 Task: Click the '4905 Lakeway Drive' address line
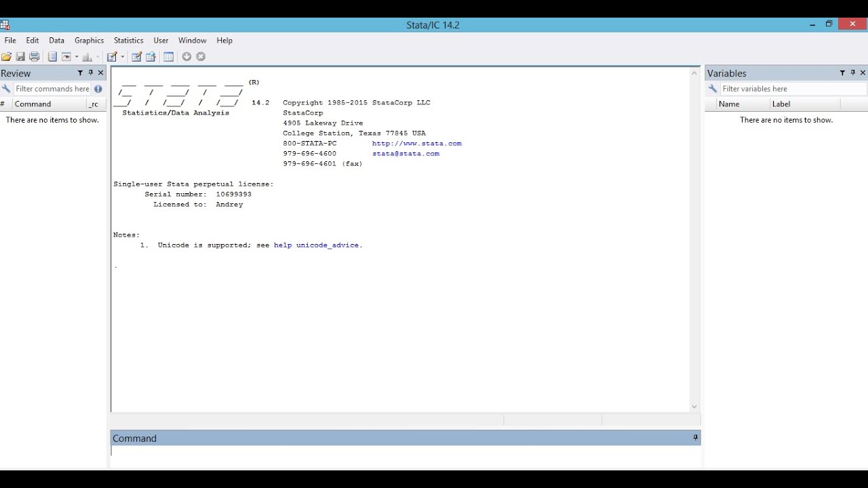coord(323,123)
